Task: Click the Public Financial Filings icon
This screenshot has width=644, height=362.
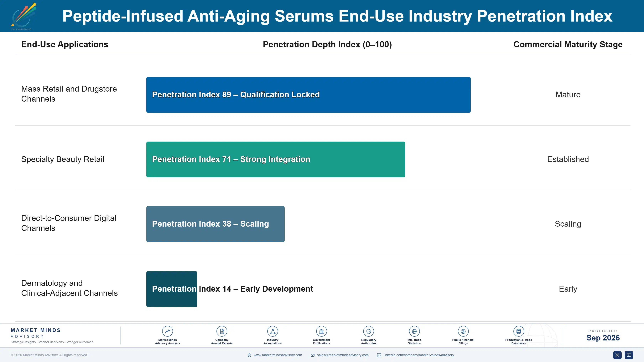Action: coord(463,331)
